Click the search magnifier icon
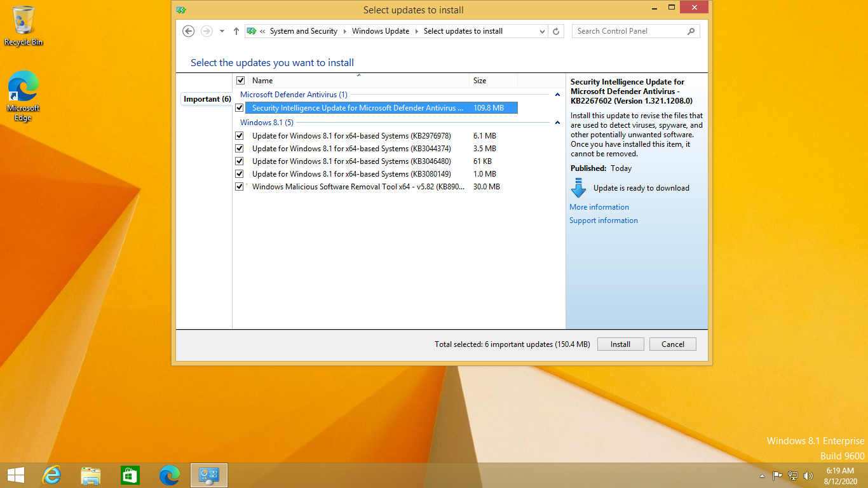Viewport: 868px width, 488px height. 691,31
